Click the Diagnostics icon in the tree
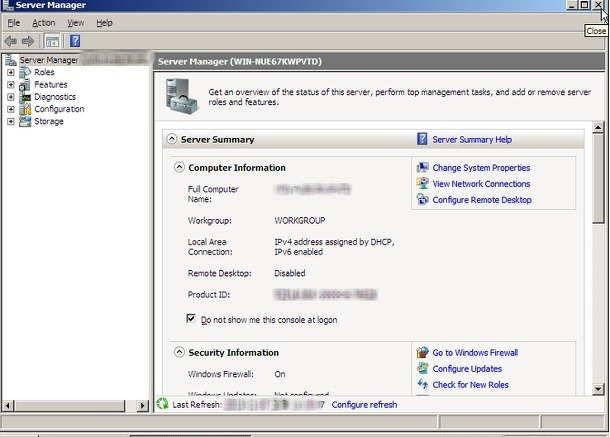The height and width of the screenshot is (437, 610). 25,97
